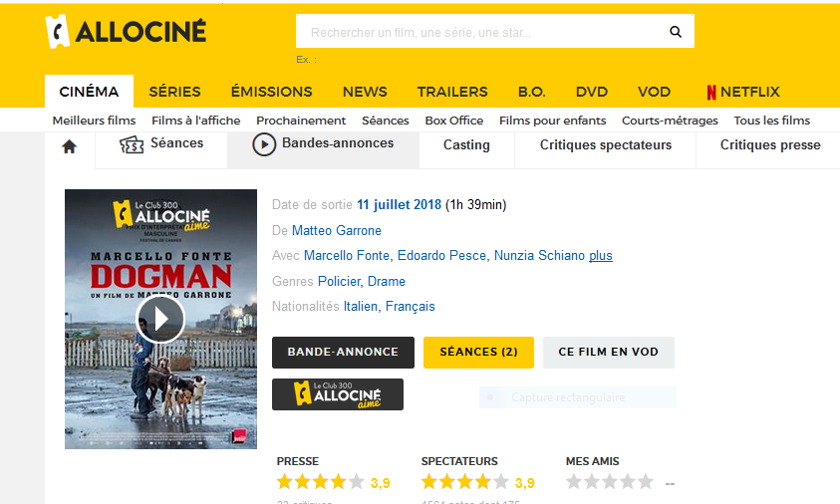Switch to the Casting tab

point(466,145)
